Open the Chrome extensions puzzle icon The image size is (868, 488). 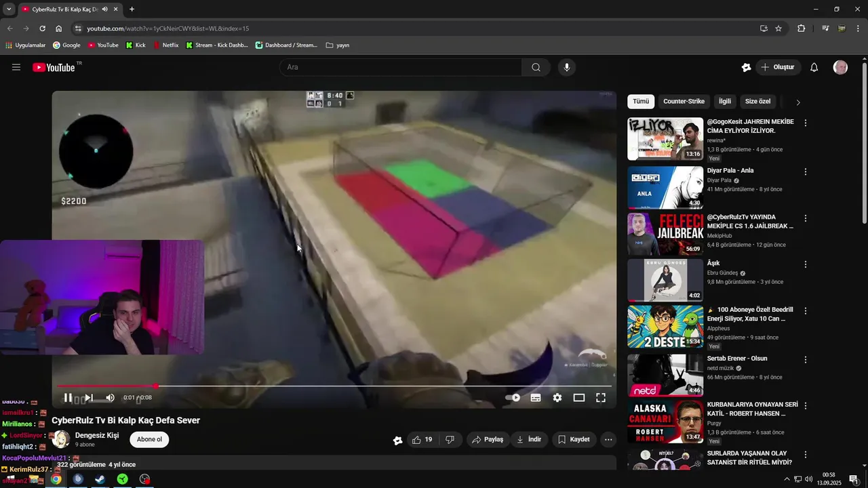click(802, 28)
